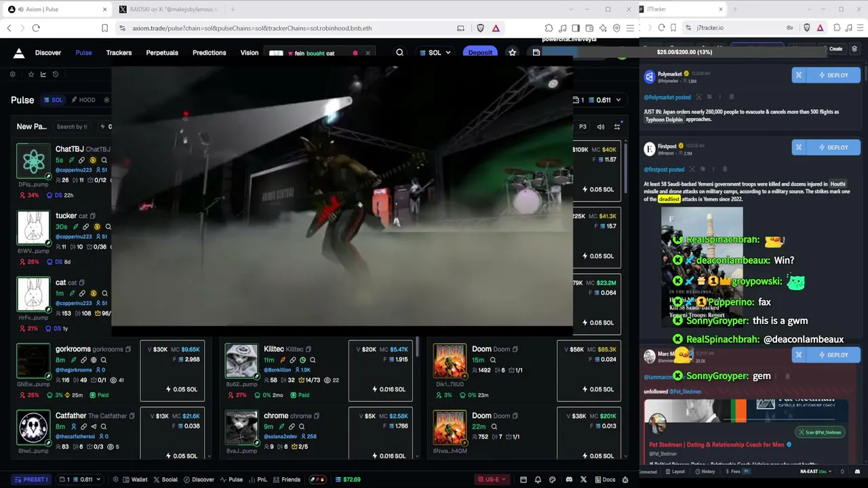Open the X icon beside Docs

click(583, 480)
